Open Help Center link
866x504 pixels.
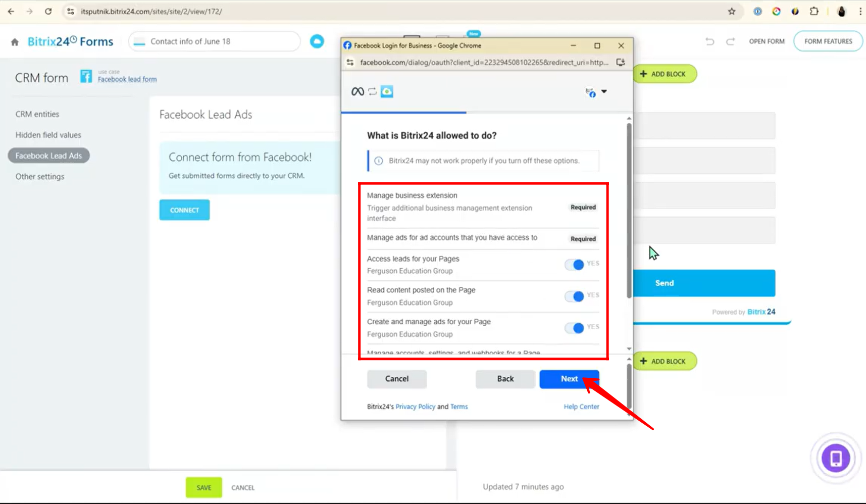[x=581, y=407]
